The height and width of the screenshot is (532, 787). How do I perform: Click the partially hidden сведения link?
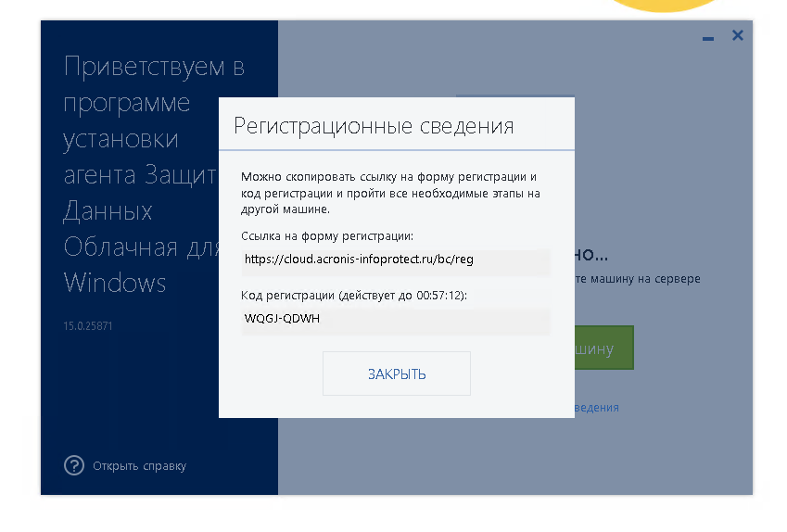pyautogui.click(x=597, y=408)
